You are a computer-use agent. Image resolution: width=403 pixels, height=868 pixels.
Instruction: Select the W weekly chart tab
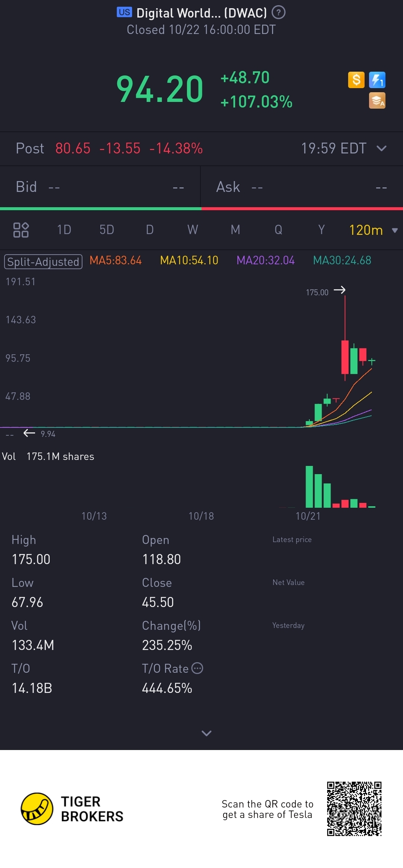193,230
